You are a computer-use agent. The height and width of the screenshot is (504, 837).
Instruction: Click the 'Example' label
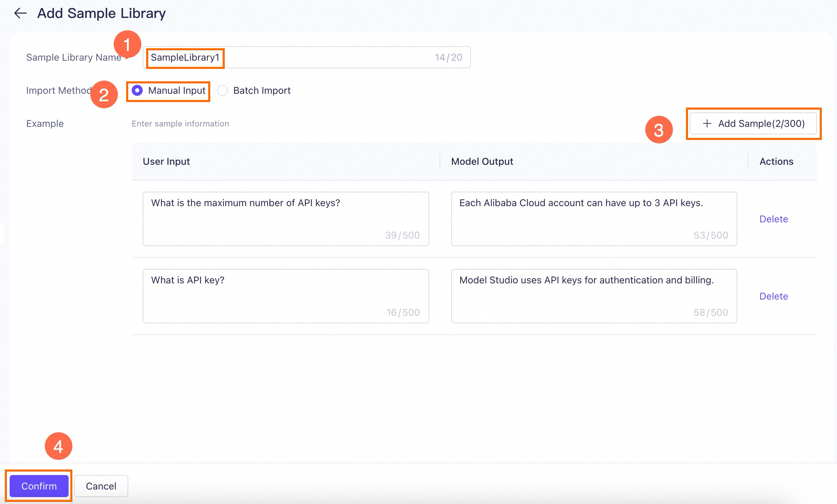click(45, 124)
